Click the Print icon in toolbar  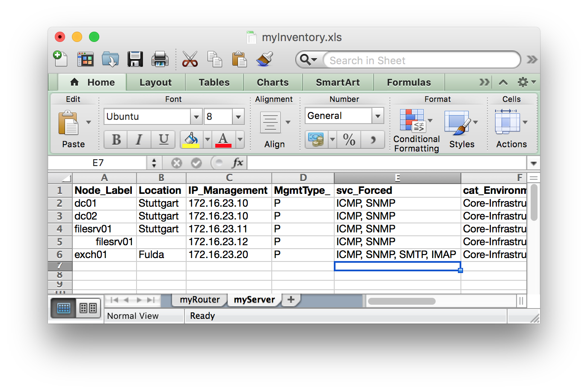click(160, 59)
